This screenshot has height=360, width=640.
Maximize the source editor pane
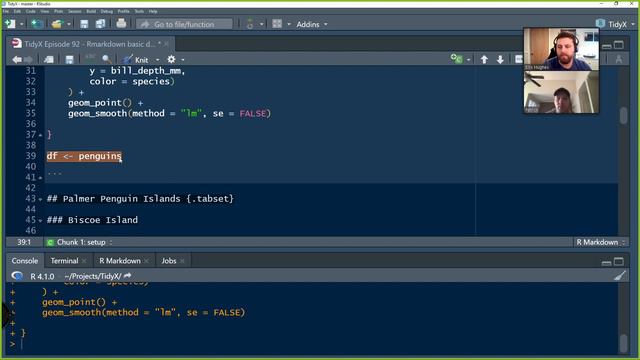tap(619, 45)
